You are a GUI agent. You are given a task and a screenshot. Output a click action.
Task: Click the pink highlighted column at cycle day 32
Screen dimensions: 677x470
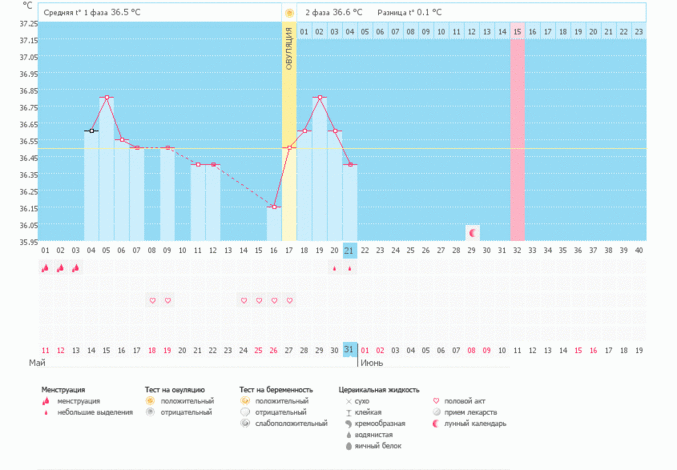tap(517, 140)
